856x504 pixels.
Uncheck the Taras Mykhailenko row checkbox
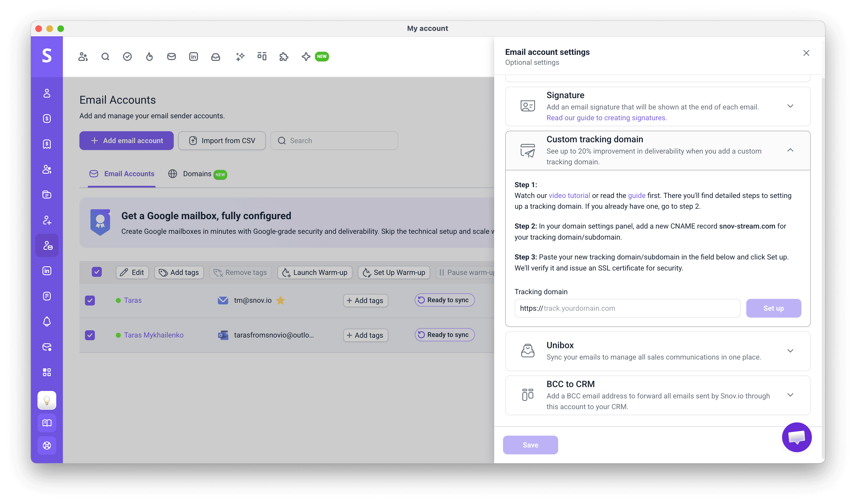pyautogui.click(x=90, y=335)
